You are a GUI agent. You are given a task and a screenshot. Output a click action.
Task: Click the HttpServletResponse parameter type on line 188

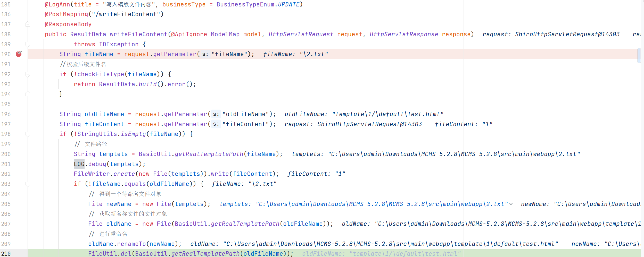pos(404,34)
